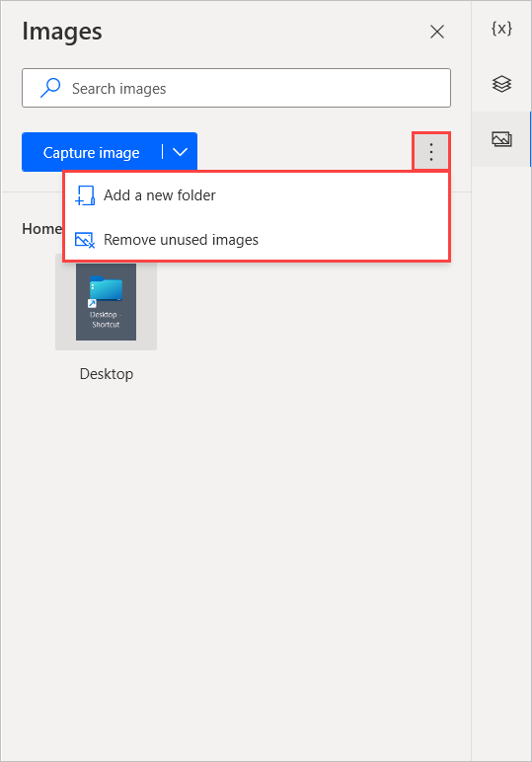The height and width of the screenshot is (762, 532).
Task: Click the Search images field
Action: point(236,88)
